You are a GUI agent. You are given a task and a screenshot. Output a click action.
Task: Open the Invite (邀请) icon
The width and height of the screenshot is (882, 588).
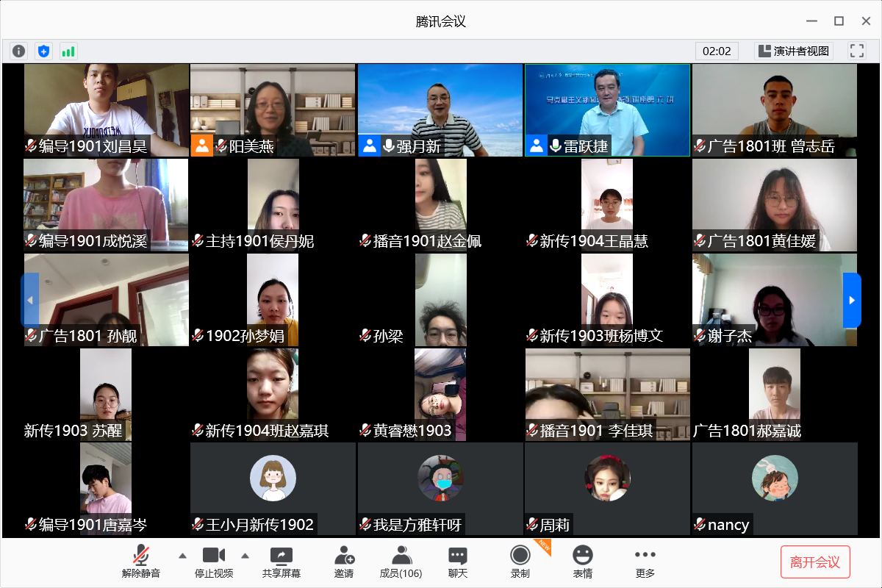point(344,562)
